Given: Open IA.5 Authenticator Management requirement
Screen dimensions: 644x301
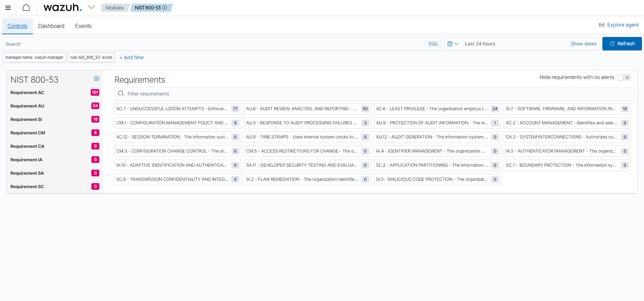Looking at the screenshot, I should pyautogui.click(x=567, y=151).
